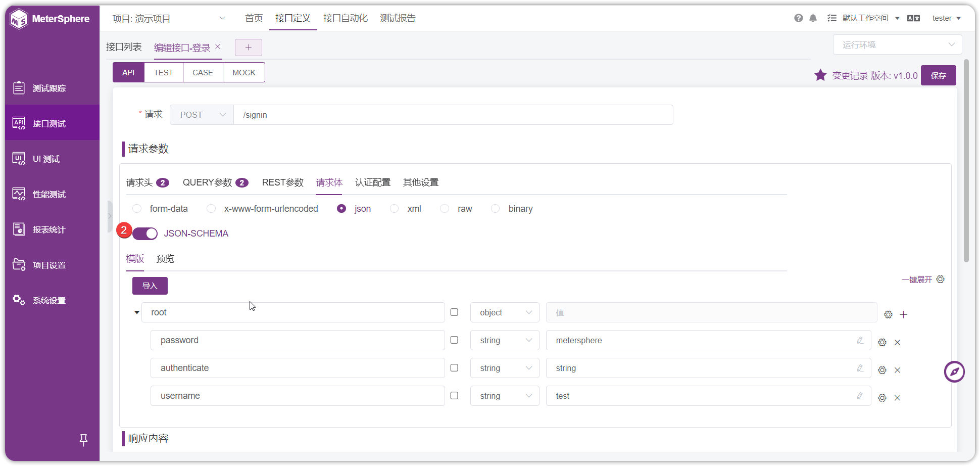This screenshot has height=466, width=980.
Task: Open the 运行环境 environment dropdown
Action: tap(897, 44)
